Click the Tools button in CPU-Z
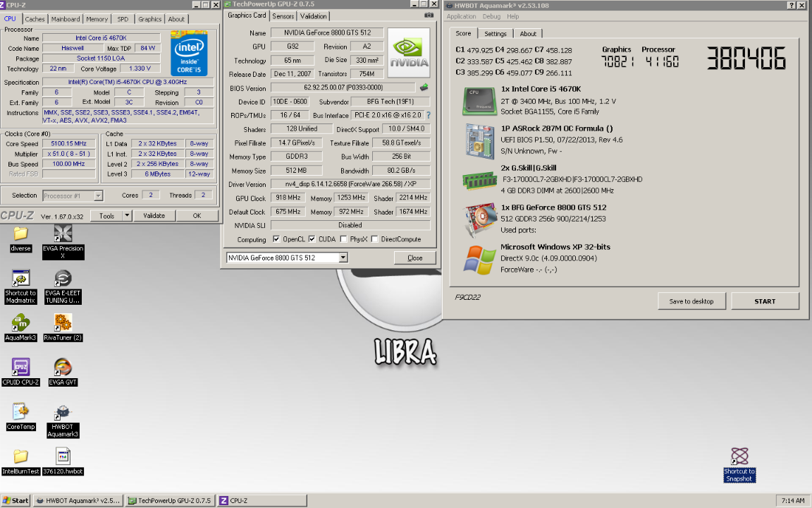812x508 pixels. click(x=106, y=216)
